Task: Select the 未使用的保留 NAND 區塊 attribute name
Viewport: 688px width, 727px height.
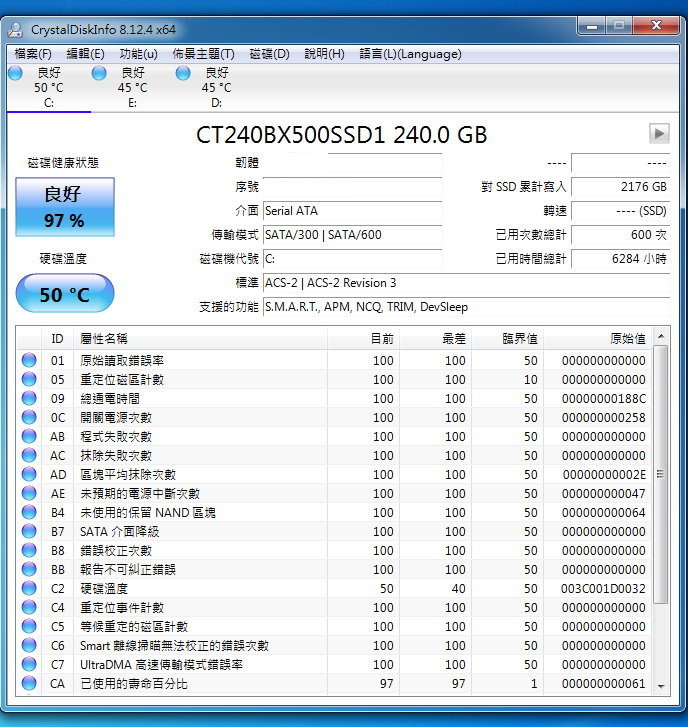Action: tap(148, 513)
